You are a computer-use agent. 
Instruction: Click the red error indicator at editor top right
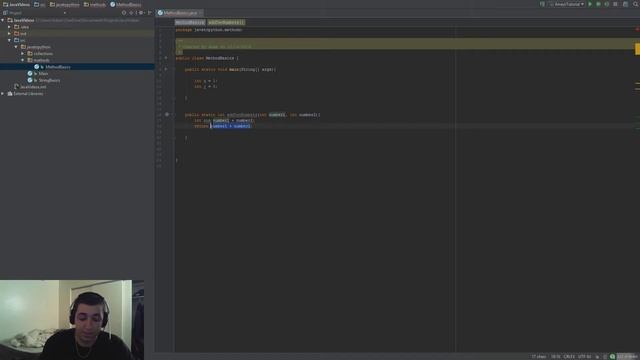point(637,29)
